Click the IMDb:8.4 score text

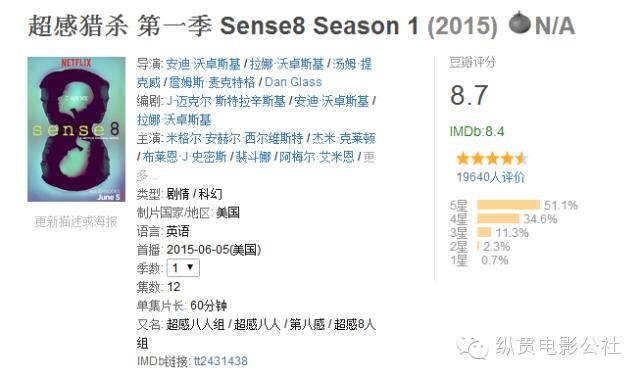pos(477,131)
